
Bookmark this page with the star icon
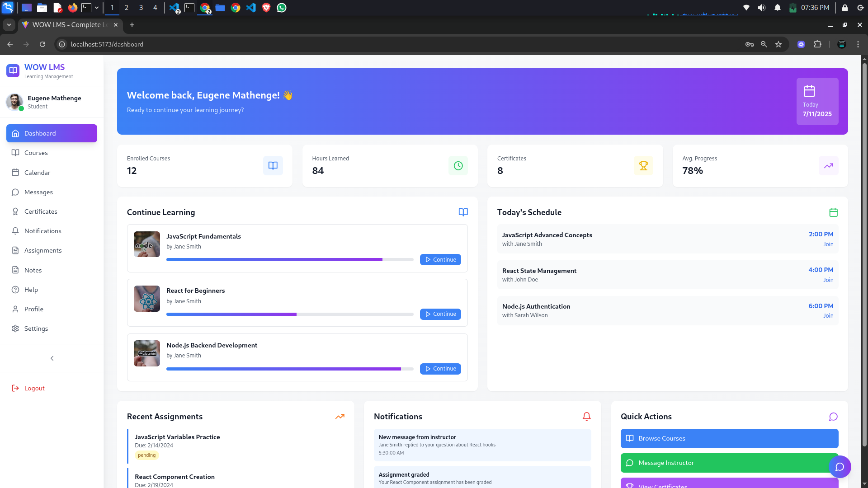click(778, 44)
